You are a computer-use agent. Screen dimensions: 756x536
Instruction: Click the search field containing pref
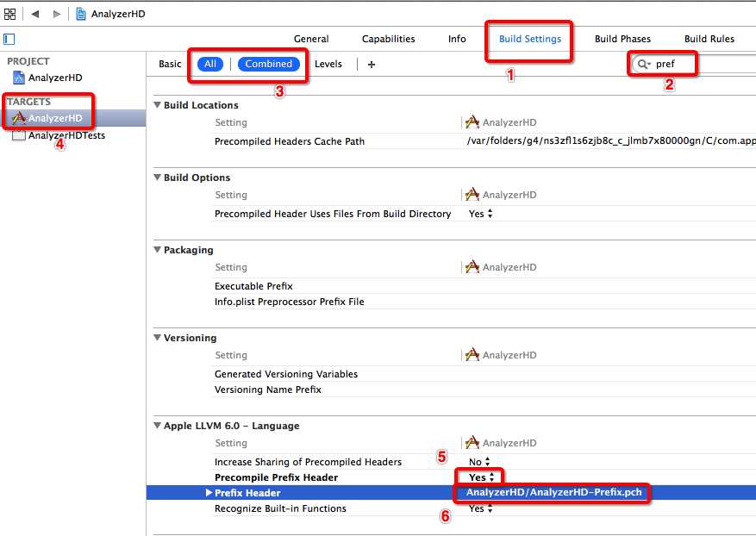[x=694, y=64]
